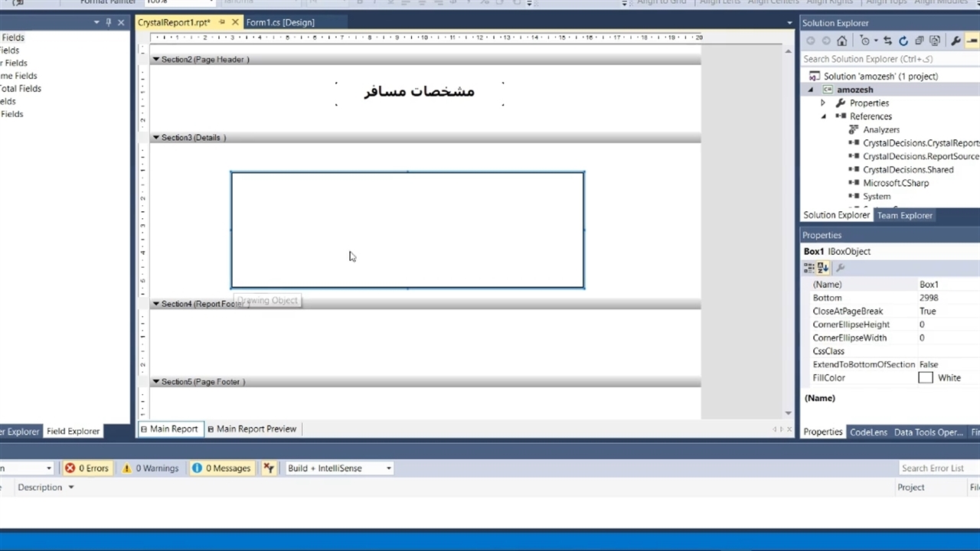Viewport: 980px width, 551px height.
Task: Clear the Error List build filter icon
Action: tap(269, 468)
